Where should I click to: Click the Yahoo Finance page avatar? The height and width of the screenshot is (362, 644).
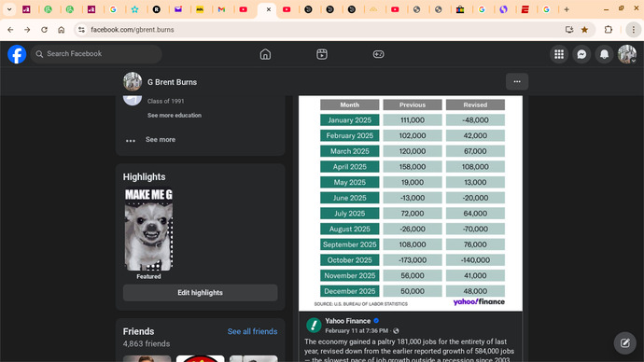(x=314, y=325)
